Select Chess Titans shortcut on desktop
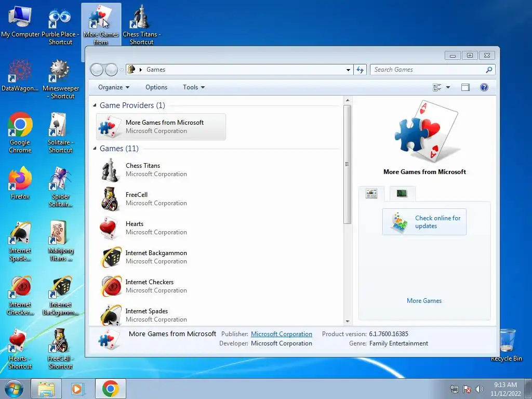The image size is (532, 399). 141,25
